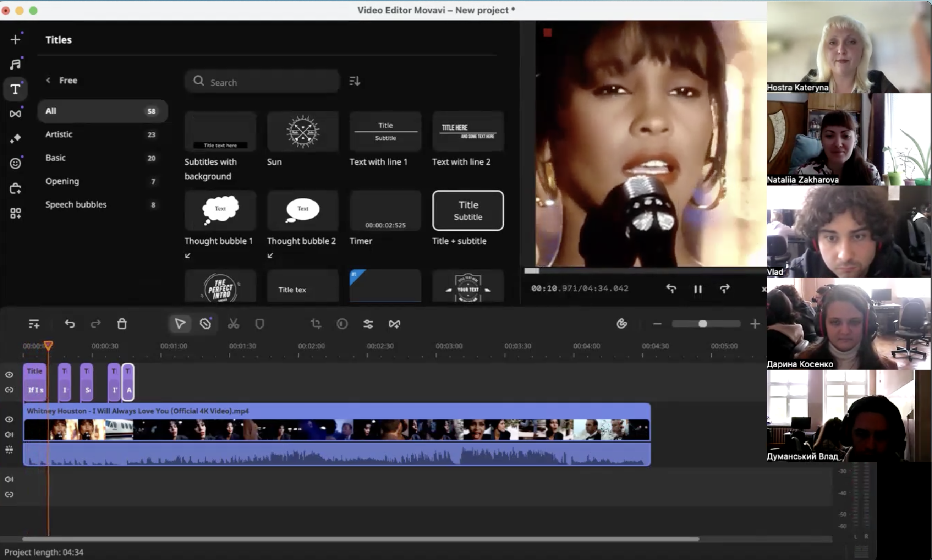Viewport: 932px width, 560px height.
Task: Step back one frame in preview
Action: [x=671, y=289]
